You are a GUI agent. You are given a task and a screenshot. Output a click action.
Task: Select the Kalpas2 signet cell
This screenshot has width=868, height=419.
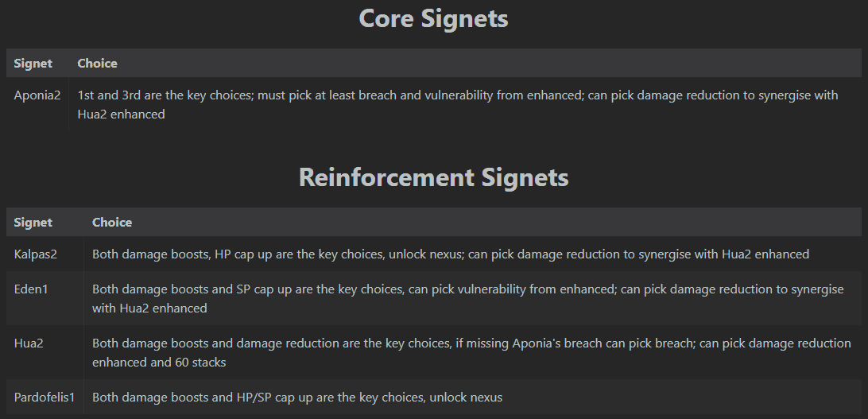(36, 254)
